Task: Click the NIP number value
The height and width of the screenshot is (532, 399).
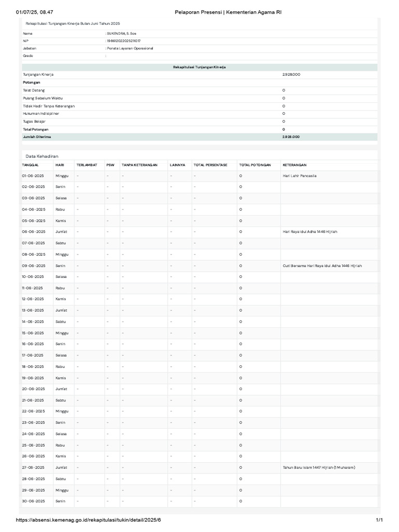Action: (124, 41)
